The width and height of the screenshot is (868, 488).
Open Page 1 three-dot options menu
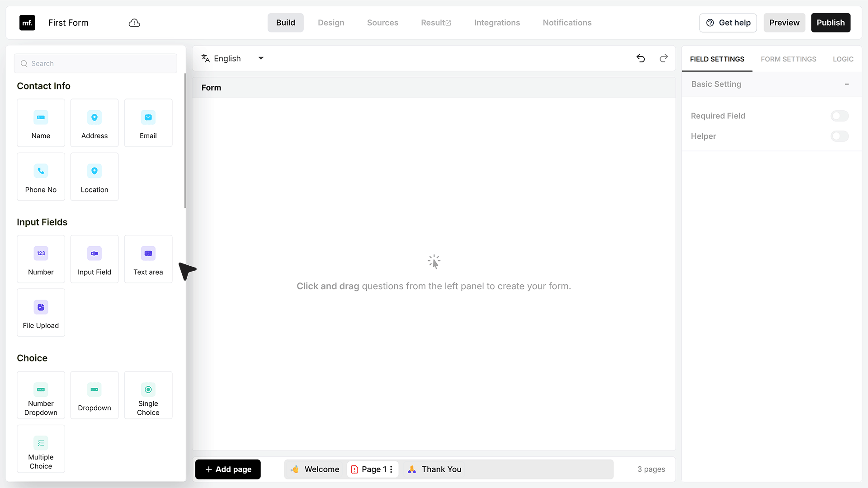(x=391, y=469)
